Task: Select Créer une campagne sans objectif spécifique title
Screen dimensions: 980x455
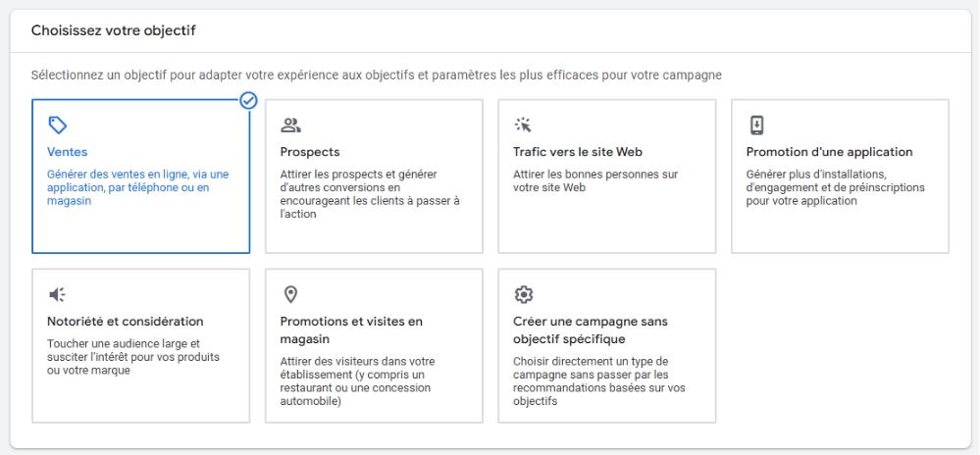Action: [590, 330]
